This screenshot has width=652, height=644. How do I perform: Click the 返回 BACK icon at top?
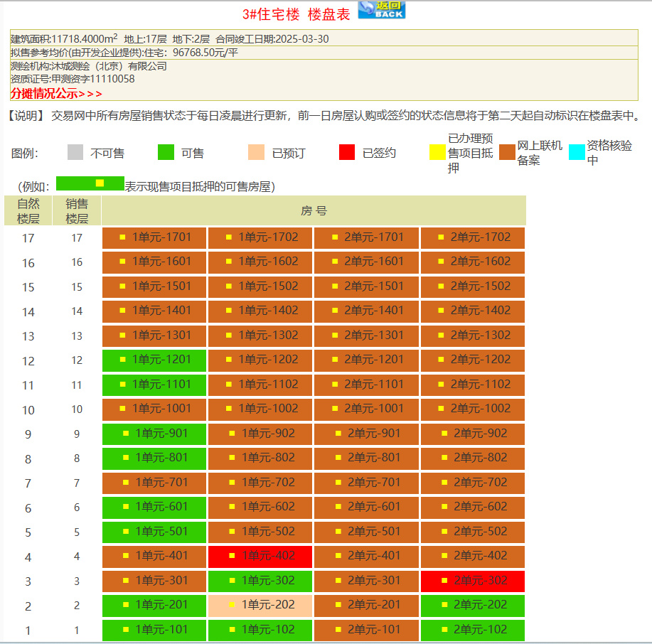382,10
